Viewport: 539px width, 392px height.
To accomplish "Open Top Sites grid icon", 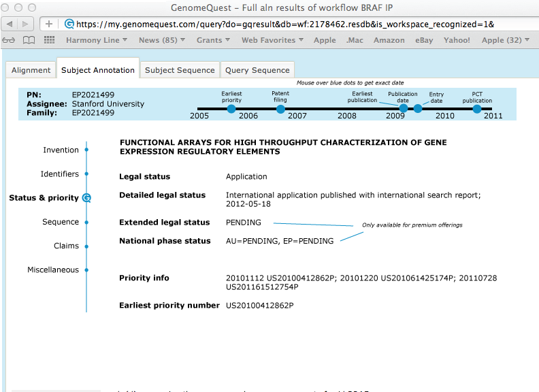I will pos(49,40).
